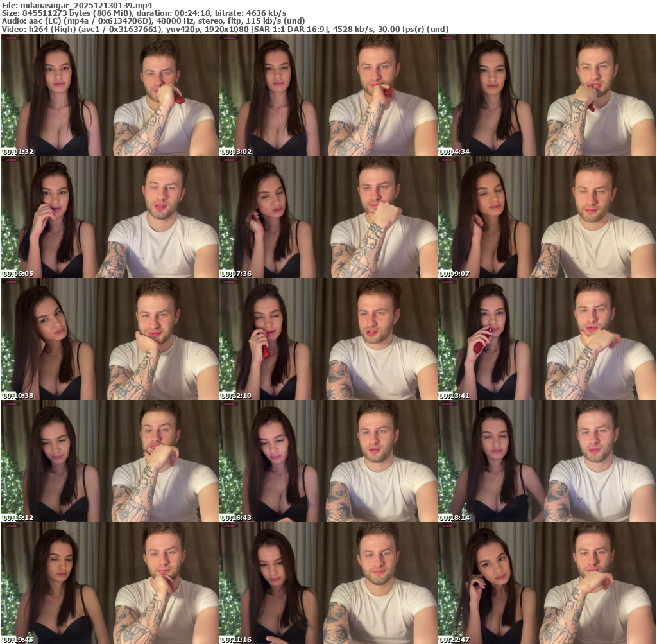The image size is (657, 644).
Task: Select the Audio aac codec info line
Action: click(x=153, y=21)
